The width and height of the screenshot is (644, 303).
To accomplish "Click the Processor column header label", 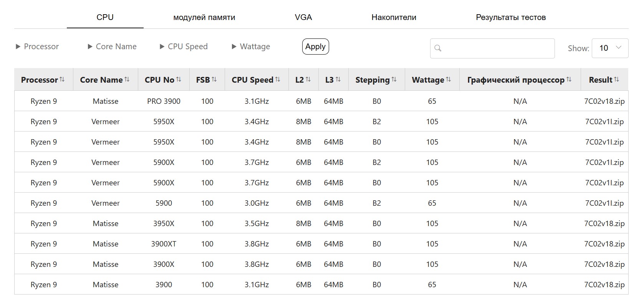I will 40,80.
